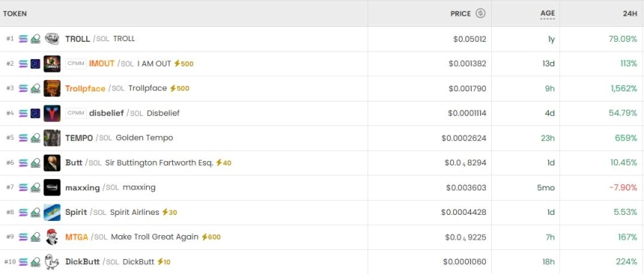Click the IMOUT token image
This screenshot has width=644, height=274.
(x=52, y=64)
